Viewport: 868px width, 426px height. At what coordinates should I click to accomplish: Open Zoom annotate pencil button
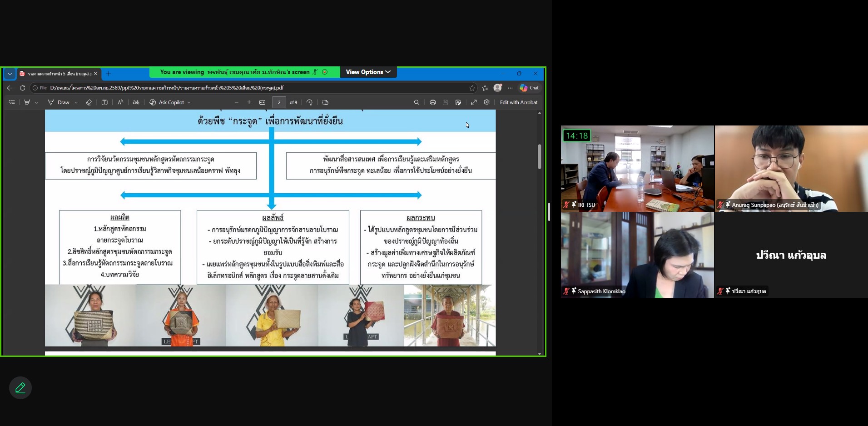point(20,388)
